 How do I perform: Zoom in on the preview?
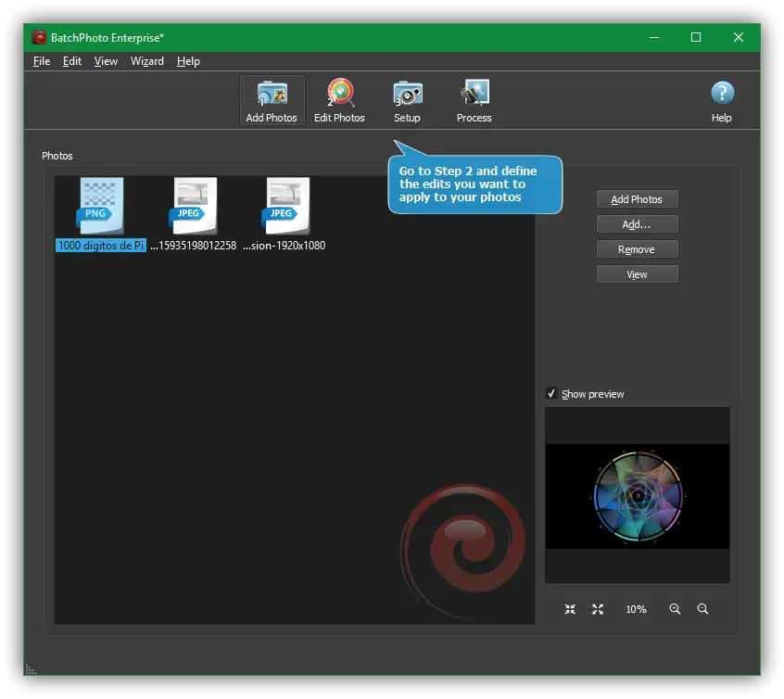[675, 609]
